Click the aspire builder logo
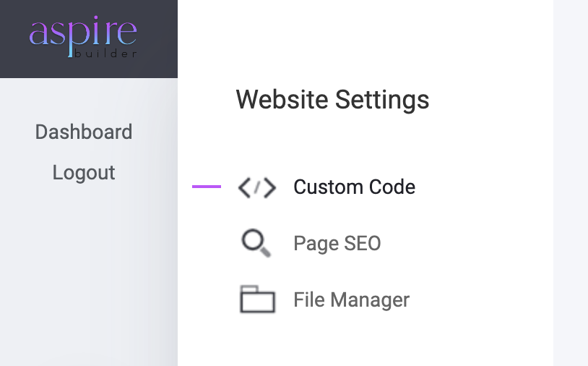 point(83,37)
